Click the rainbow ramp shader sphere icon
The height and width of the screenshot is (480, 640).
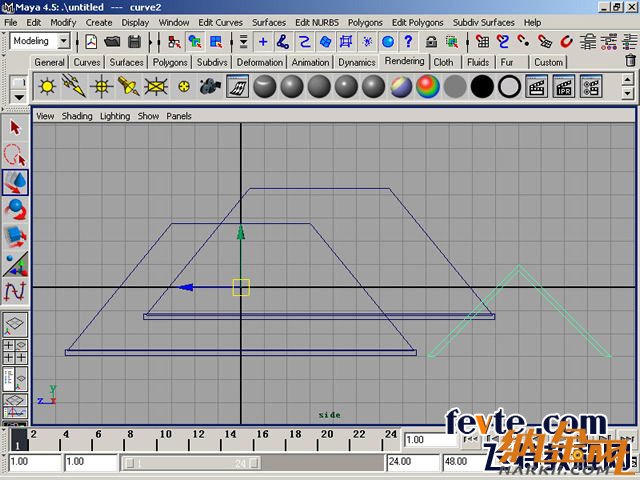pyautogui.click(x=428, y=87)
